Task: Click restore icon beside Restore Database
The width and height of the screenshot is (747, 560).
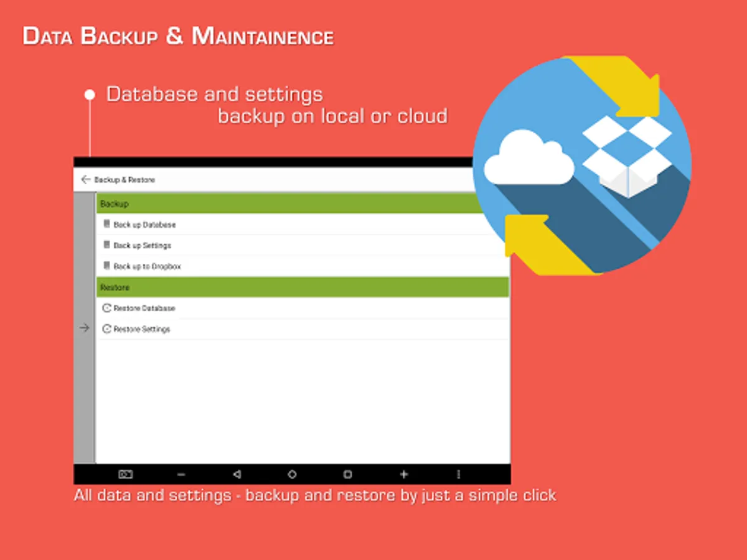Action: [x=106, y=308]
